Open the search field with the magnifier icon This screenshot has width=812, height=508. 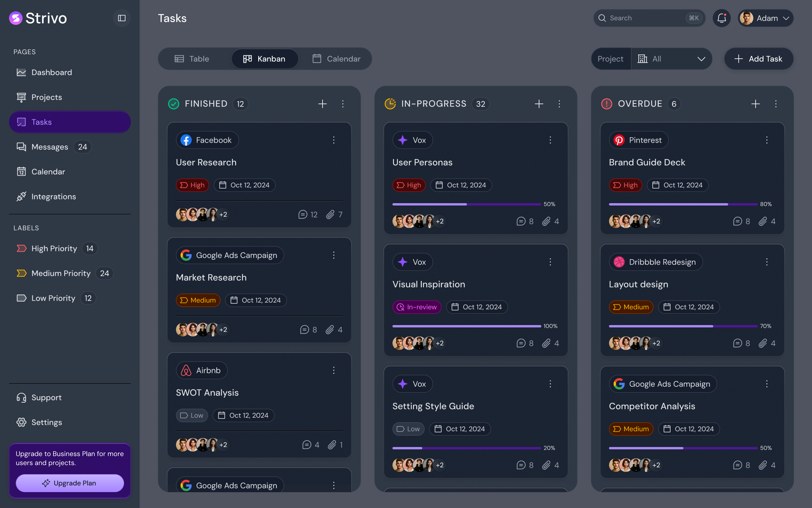pos(602,18)
